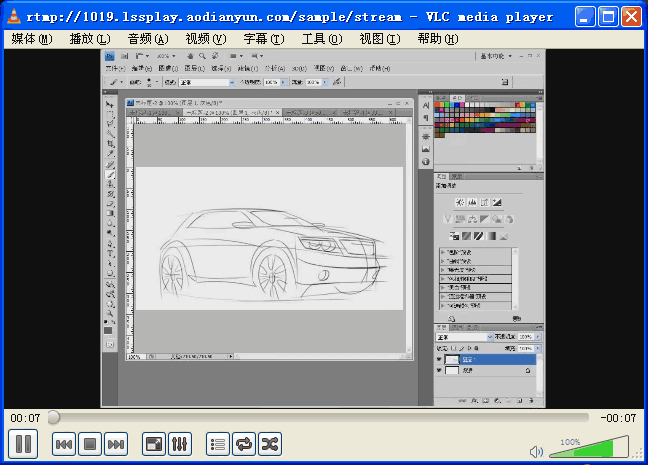Click the layer fill arrow in layers panel
The image size is (648, 465).
[x=538, y=348]
